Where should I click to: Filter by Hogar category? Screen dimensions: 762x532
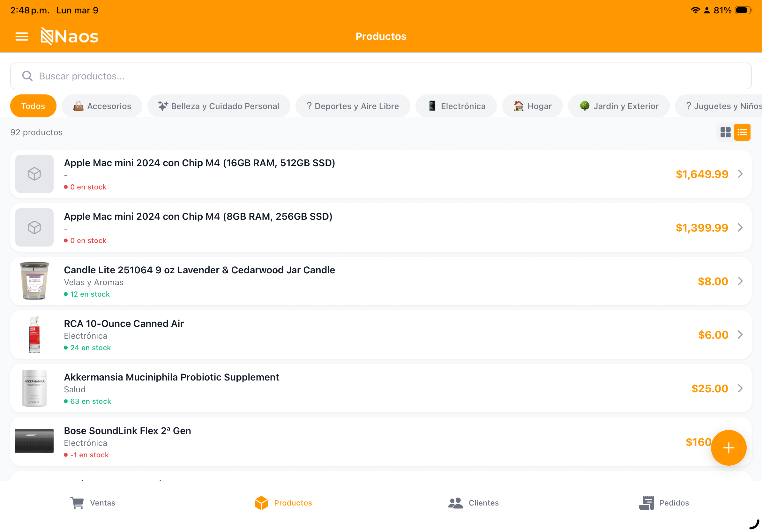pyautogui.click(x=532, y=106)
